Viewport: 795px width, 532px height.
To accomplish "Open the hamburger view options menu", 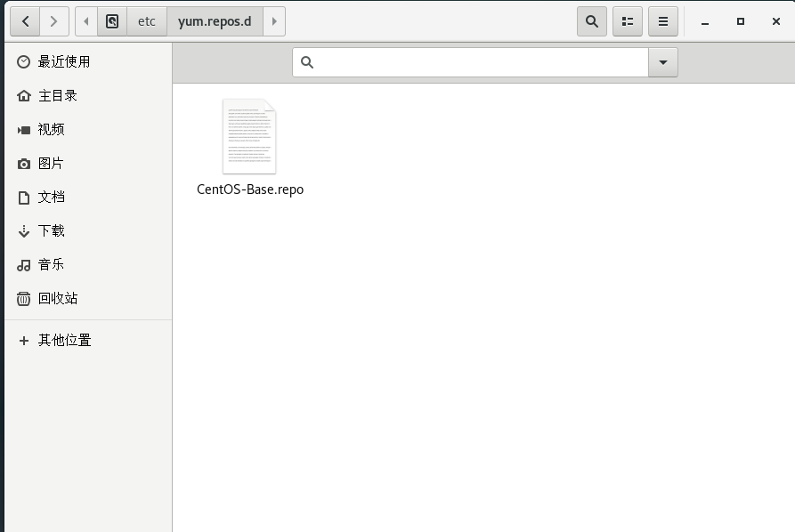I will 662,21.
